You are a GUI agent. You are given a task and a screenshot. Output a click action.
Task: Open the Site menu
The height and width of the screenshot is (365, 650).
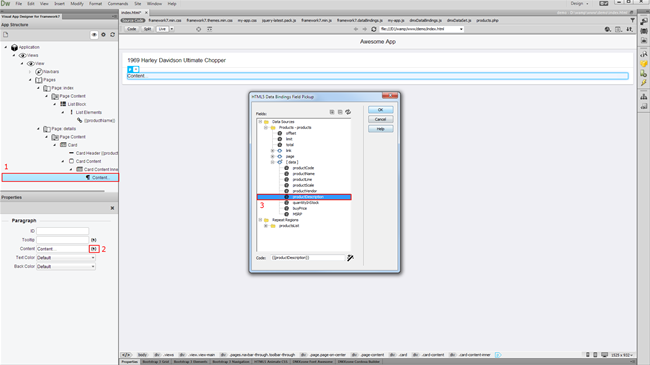[138, 4]
